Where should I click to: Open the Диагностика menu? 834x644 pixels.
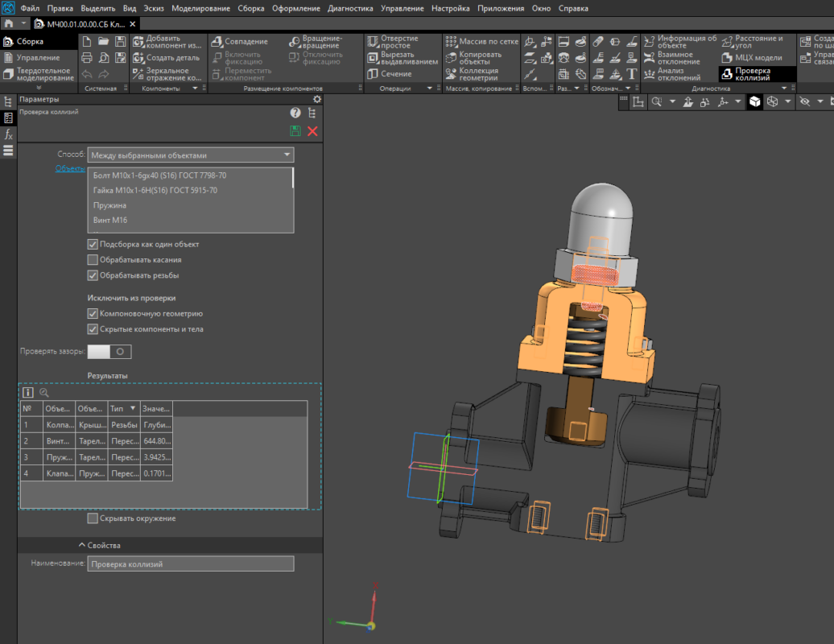[x=350, y=8]
